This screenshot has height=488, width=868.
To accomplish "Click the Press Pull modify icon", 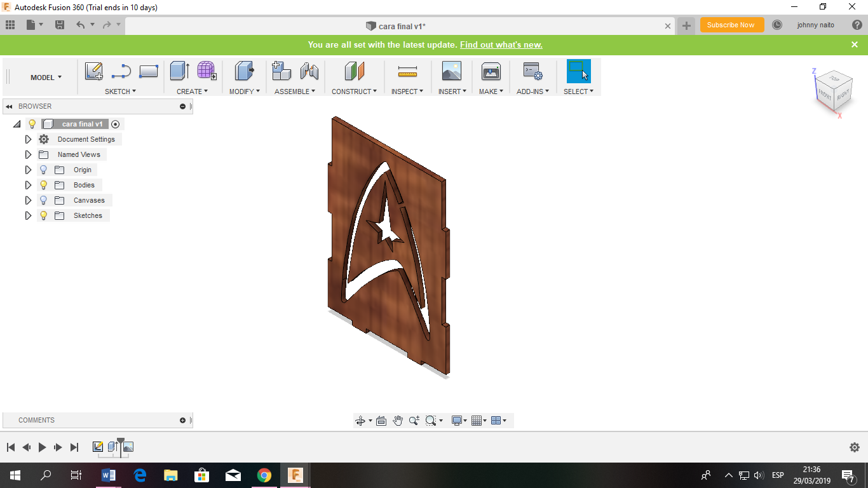I will coord(244,71).
